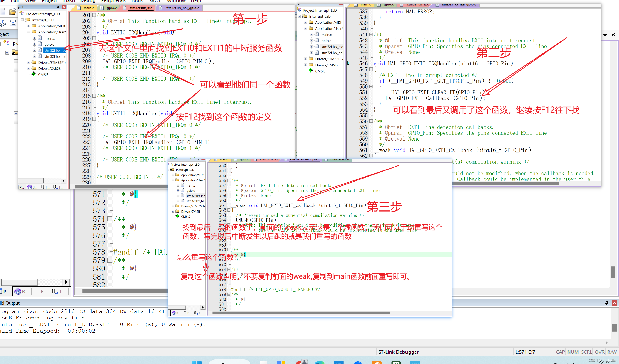Toggle the OVR indicator in the status bar
This screenshot has width=619, height=364.
coord(599,352)
